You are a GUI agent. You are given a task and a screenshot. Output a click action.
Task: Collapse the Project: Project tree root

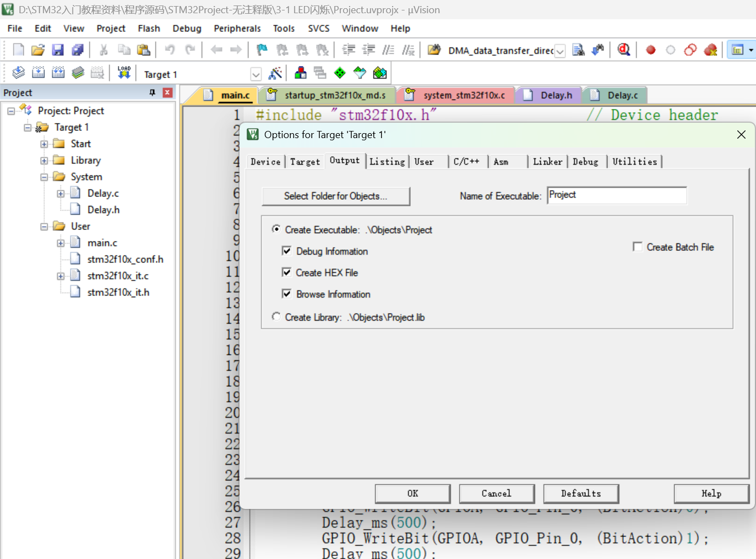click(x=11, y=111)
